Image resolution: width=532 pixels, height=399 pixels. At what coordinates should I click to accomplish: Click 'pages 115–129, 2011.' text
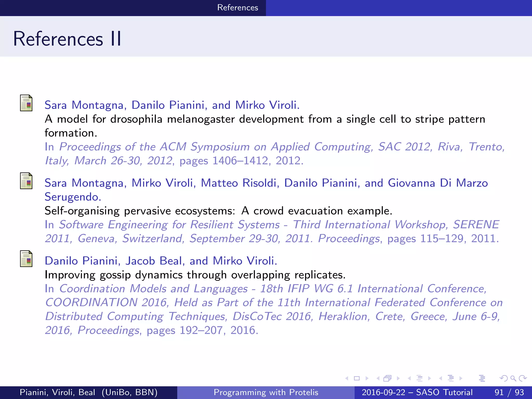pyautogui.click(x=443, y=239)
